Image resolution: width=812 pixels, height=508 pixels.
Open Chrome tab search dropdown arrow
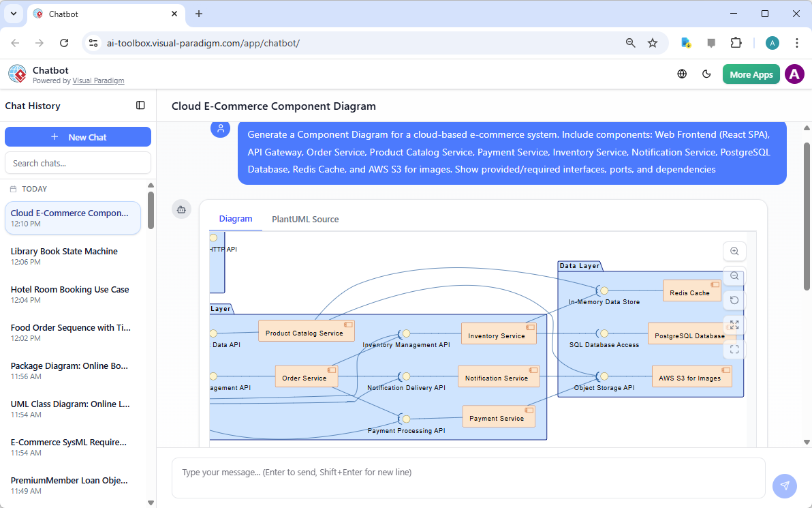click(x=13, y=14)
